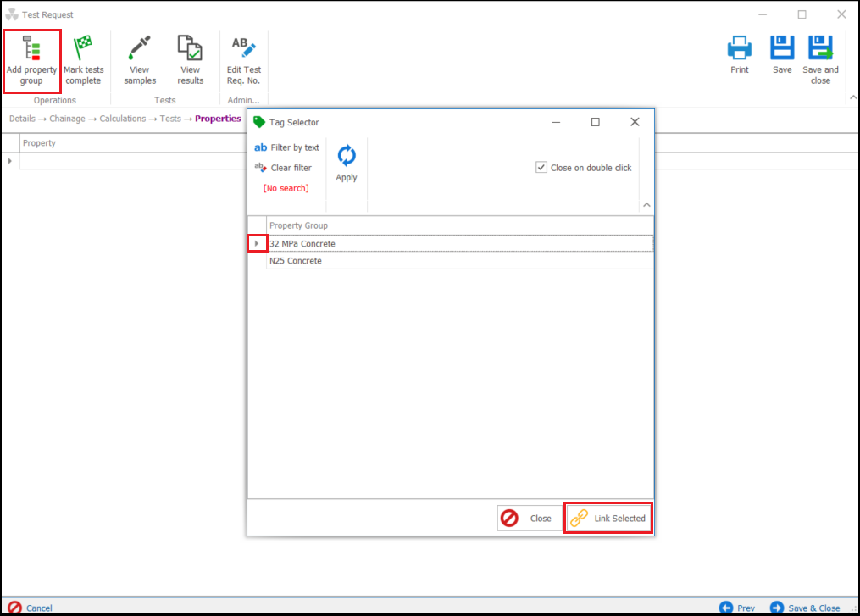
Task: Open View samples from the ribbon
Action: tap(140, 48)
